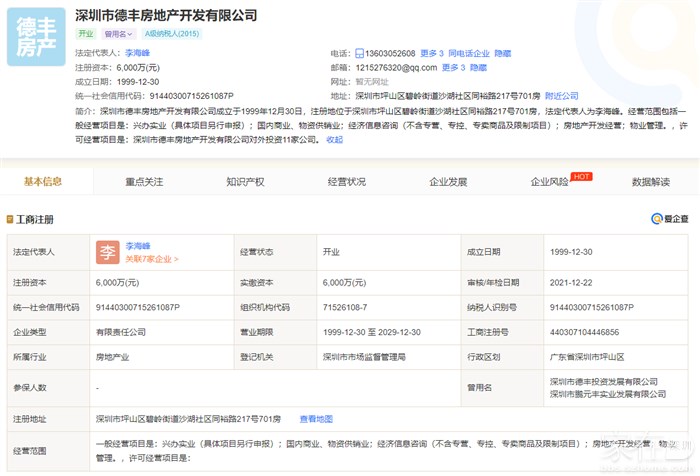
Task: Click the 德丰房产 company logo
Action: 36,37
